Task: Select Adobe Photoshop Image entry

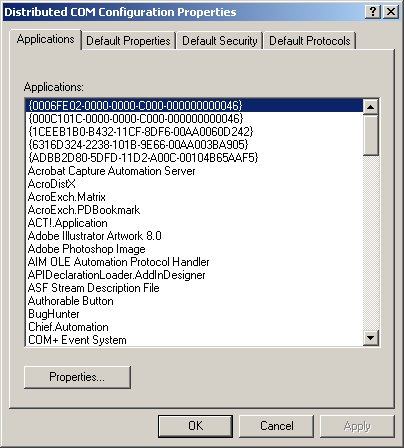Action: pyautogui.click(x=194, y=249)
